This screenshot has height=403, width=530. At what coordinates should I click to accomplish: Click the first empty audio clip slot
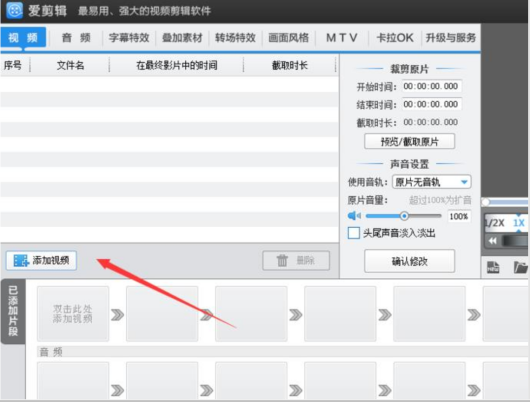[73, 380]
